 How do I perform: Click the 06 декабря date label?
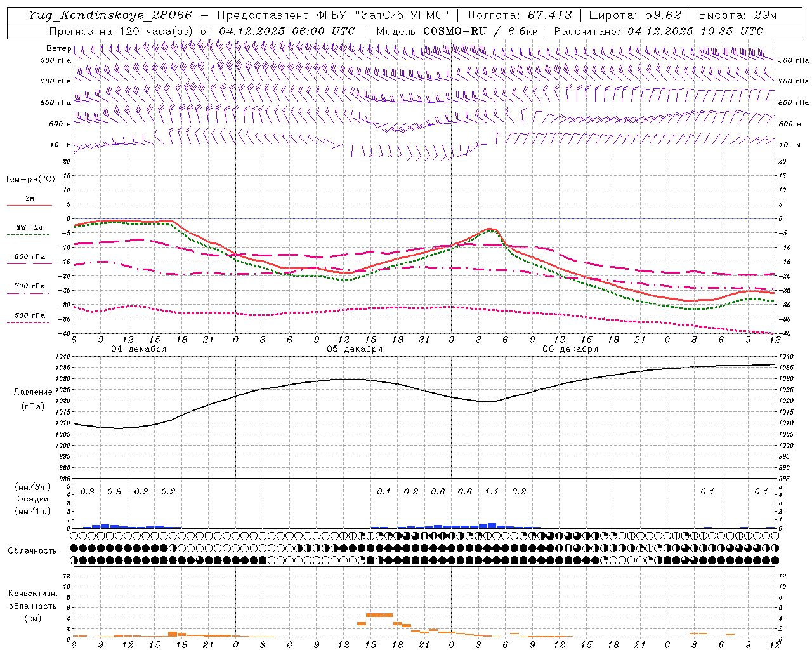click(570, 349)
